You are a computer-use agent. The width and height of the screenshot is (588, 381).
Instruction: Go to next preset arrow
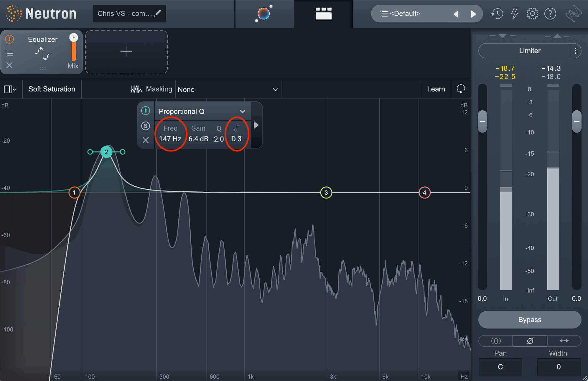(x=473, y=14)
